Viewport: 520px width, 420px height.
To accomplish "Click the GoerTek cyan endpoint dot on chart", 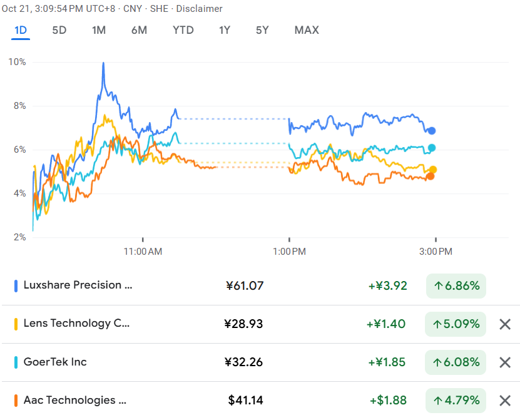I will (432, 148).
